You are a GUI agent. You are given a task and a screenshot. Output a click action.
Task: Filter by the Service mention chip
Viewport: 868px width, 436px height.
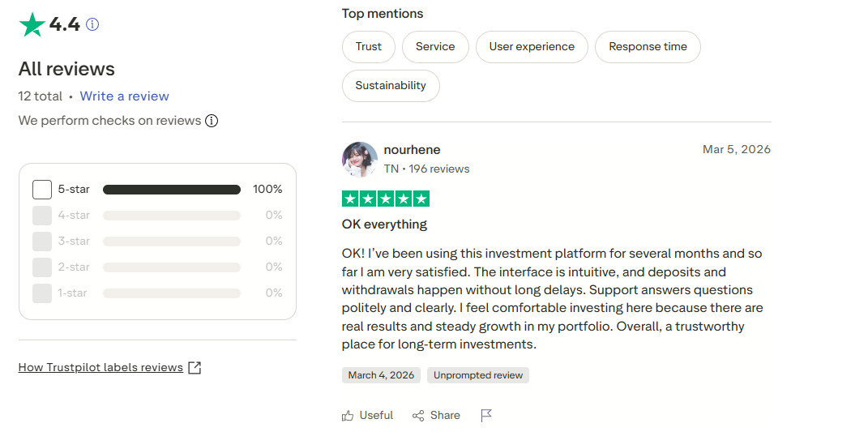435,47
